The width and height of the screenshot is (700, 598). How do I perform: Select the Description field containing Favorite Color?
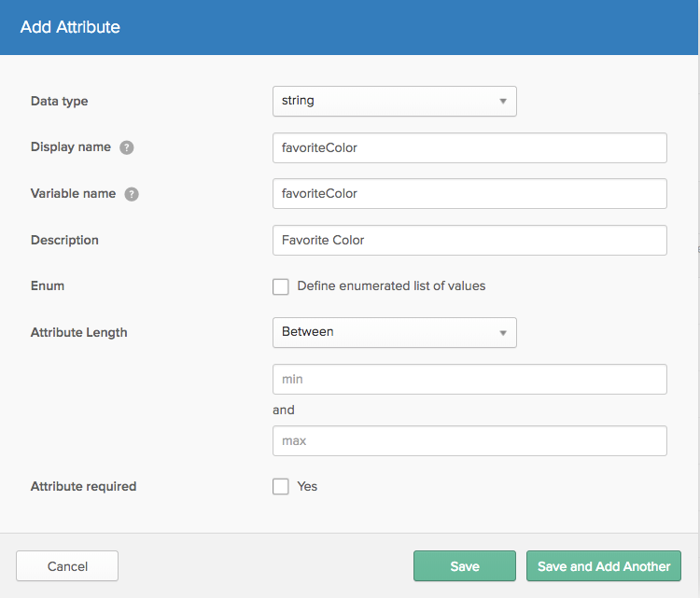(x=469, y=240)
